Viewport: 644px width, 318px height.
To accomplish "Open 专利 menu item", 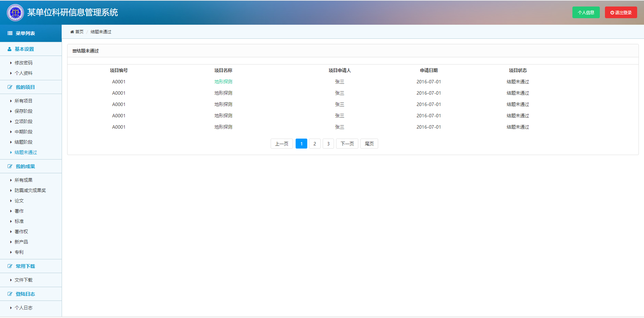I will [x=19, y=252].
